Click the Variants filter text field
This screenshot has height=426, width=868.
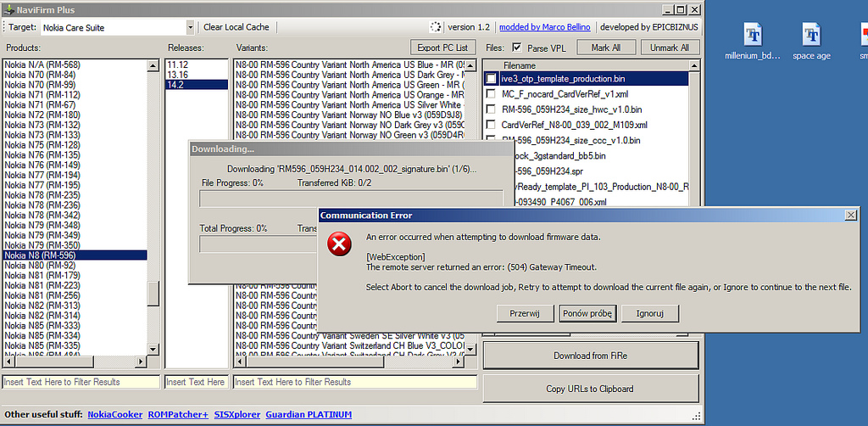click(x=355, y=382)
